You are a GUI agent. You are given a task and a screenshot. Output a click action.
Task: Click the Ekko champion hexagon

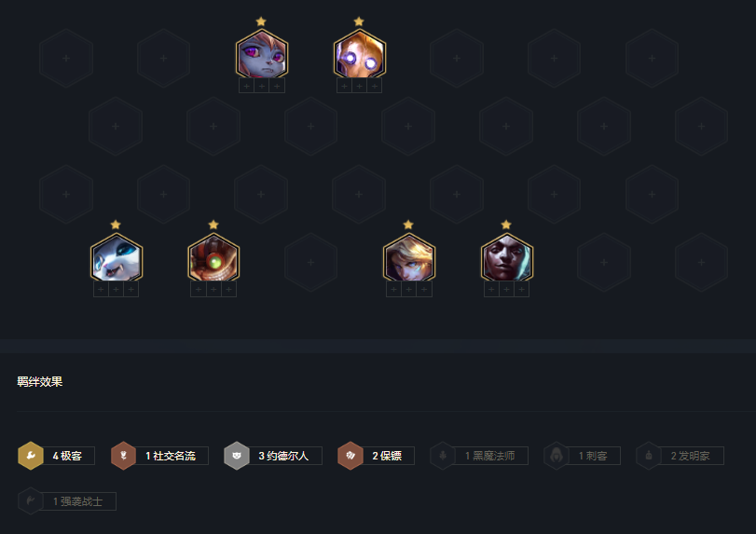point(507,257)
